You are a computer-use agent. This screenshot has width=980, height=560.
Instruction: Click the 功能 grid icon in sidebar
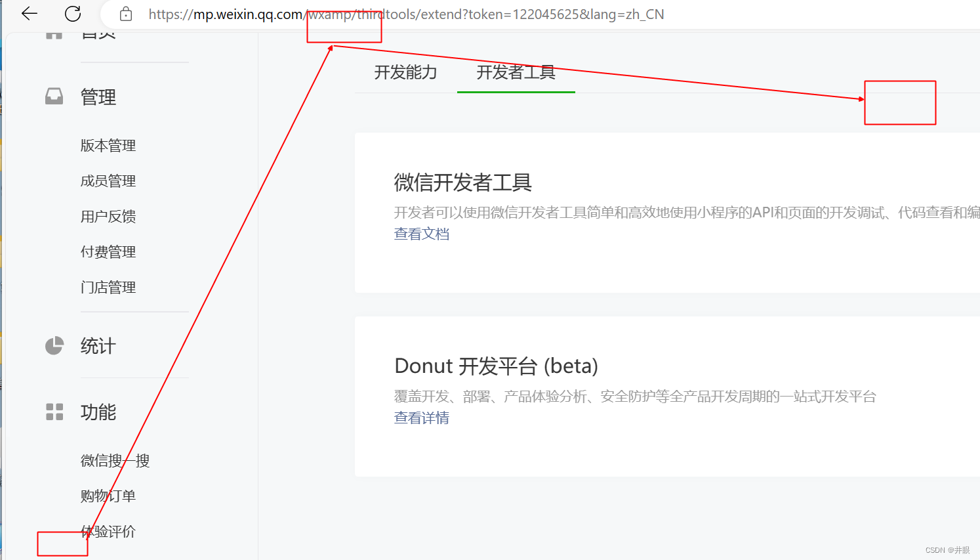point(53,412)
